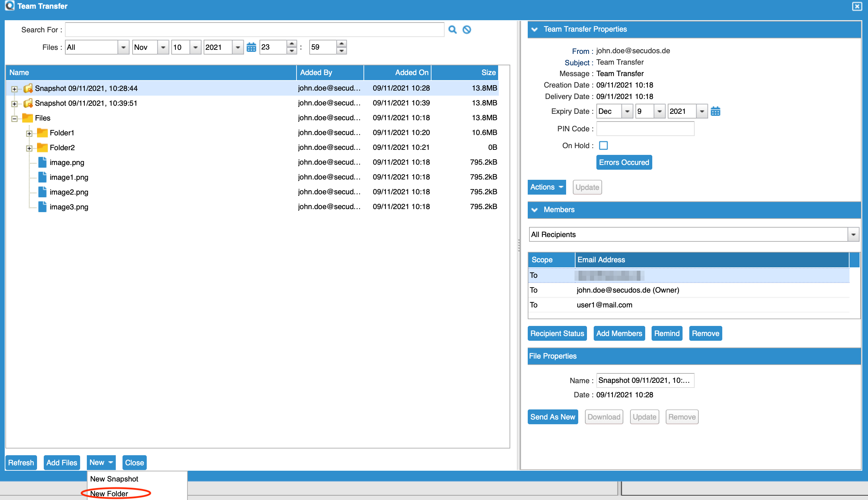Toggle the On Hold checkbox
The image size is (868, 500).
pos(603,145)
